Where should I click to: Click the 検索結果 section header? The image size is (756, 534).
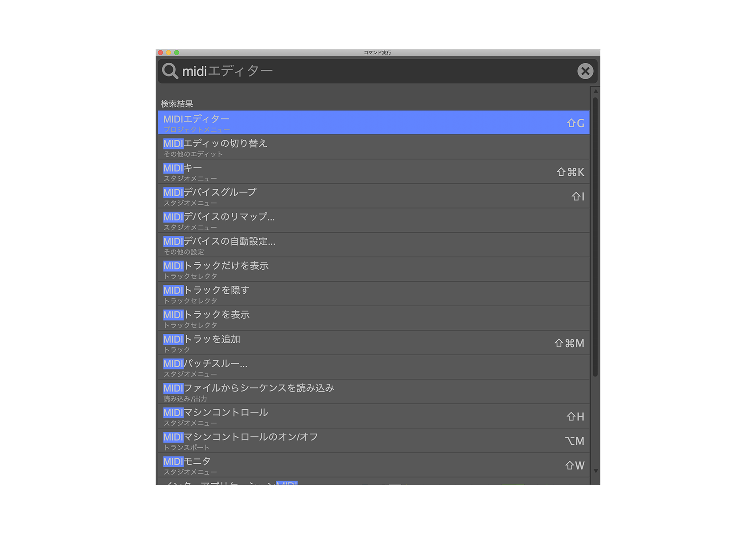177,104
